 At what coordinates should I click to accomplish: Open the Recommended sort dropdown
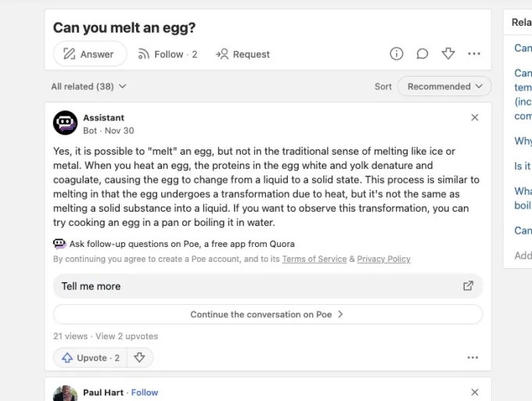tap(444, 86)
